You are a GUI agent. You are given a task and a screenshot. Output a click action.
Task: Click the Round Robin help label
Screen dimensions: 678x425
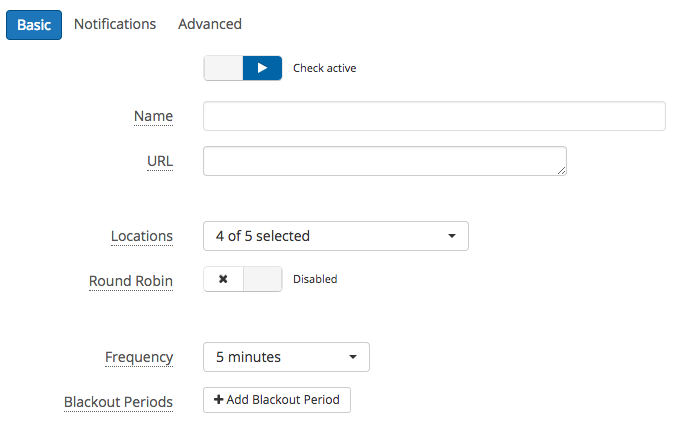pos(131,281)
